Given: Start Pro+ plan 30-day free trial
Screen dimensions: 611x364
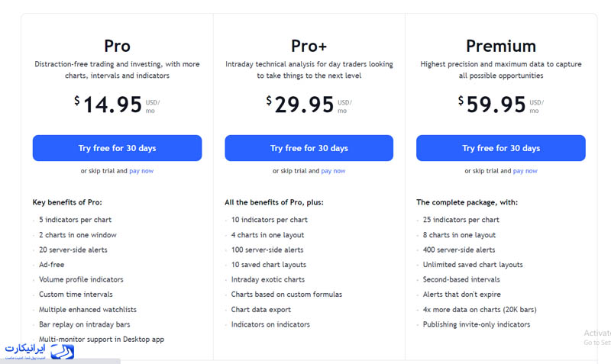Looking at the screenshot, I should pos(309,148).
